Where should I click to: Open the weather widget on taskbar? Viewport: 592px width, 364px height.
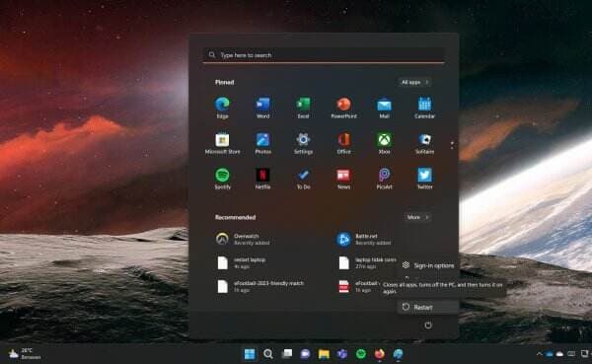pos(25,354)
